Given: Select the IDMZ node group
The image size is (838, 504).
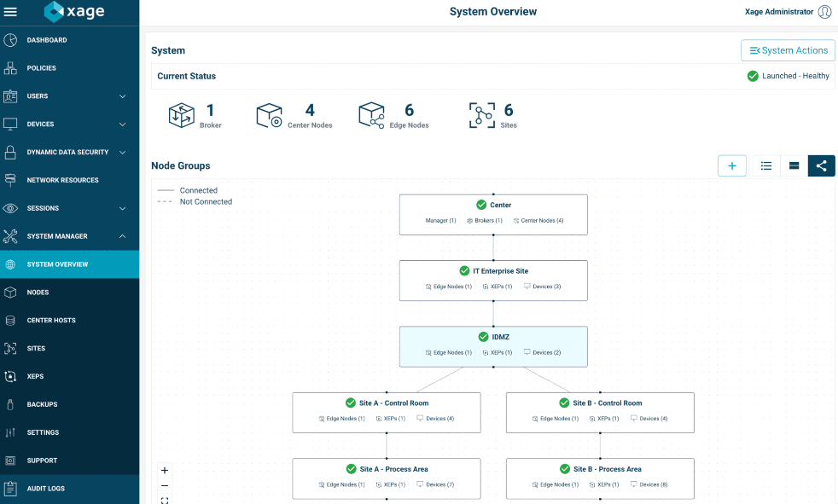Looking at the screenshot, I should 493,338.
